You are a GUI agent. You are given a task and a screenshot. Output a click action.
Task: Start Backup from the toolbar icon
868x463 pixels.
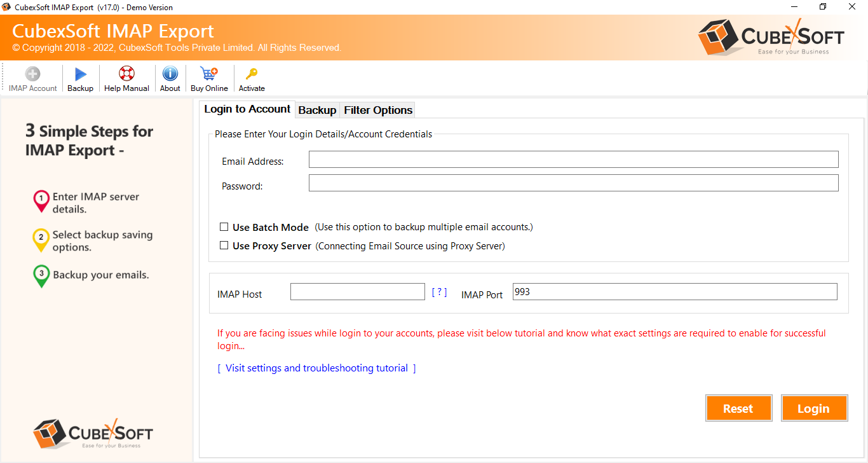coord(81,74)
